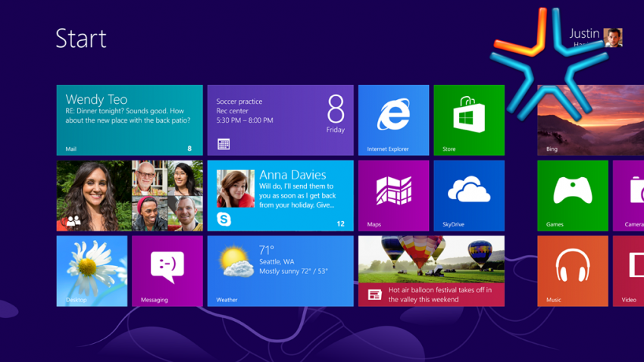Click Justin's account profile picture
This screenshot has width=644, height=362.
(x=613, y=38)
